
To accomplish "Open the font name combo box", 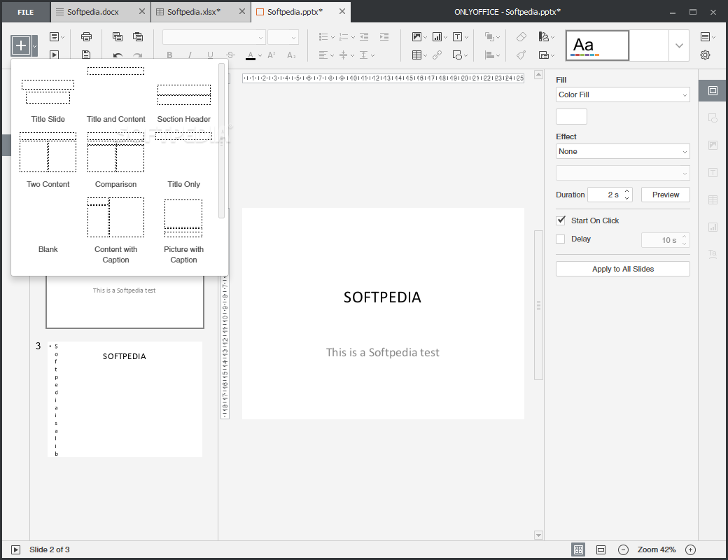I will pyautogui.click(x=214, y=37).
